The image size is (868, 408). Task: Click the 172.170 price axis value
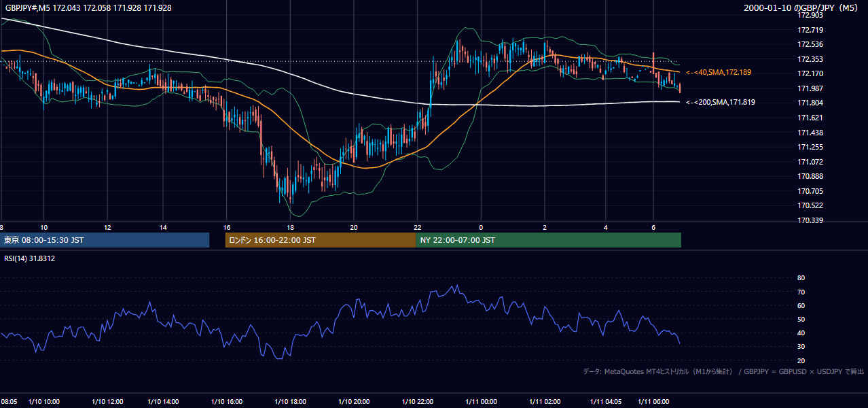click(810, 73)
